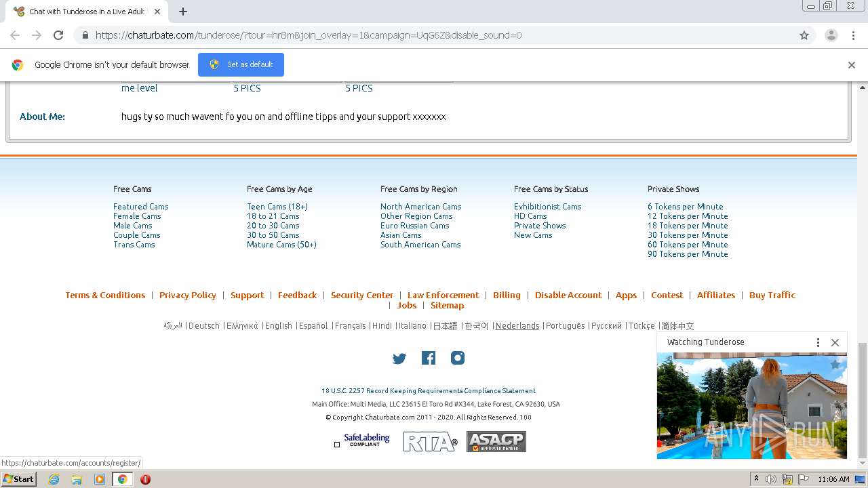The image size is (868, 488).
Task: Bookmark this page with the star icon
Action: [804, 35]
